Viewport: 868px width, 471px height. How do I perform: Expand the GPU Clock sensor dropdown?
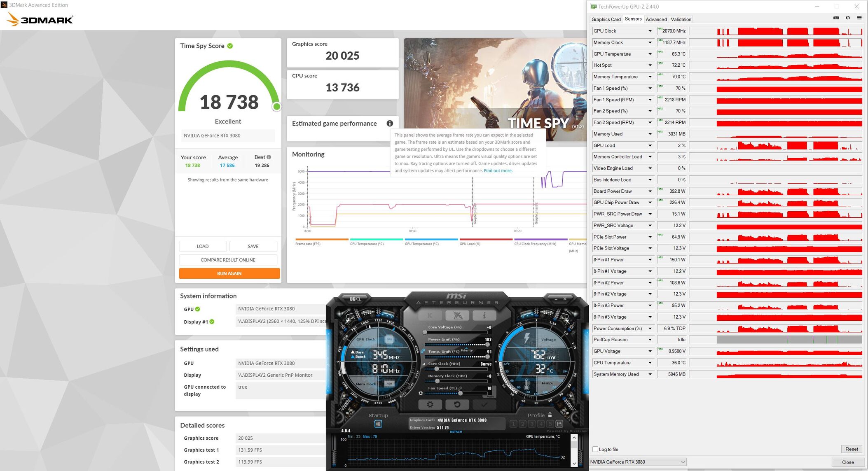pos(650,31)
